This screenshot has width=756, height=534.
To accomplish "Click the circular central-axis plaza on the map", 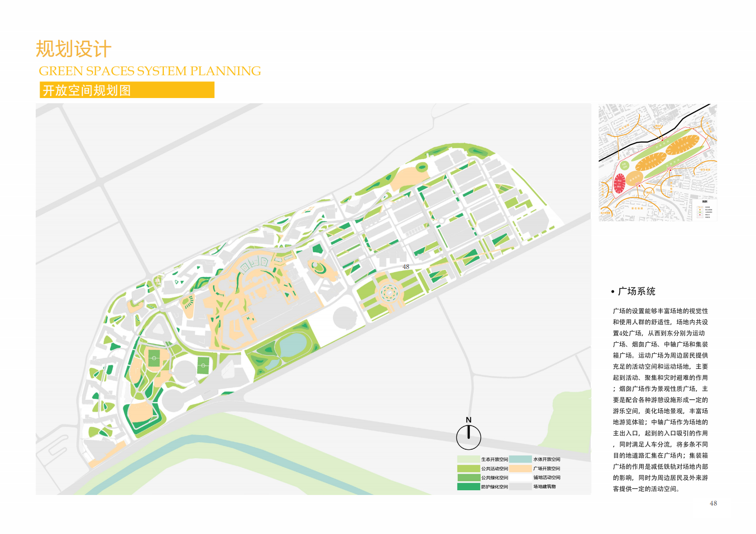I will (x=389, y=292).
